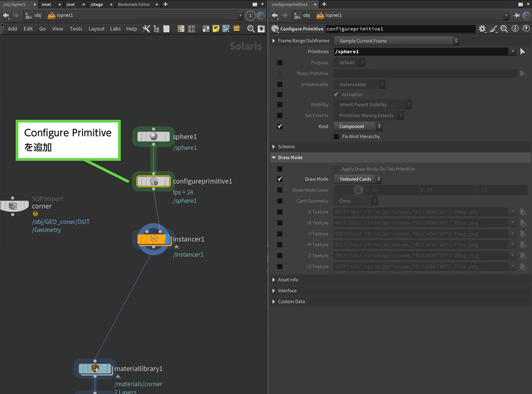Toggle the Draw Mode enable checkbox
The height and width of the screenshot is (394, 532).
[x=280, y=179]
